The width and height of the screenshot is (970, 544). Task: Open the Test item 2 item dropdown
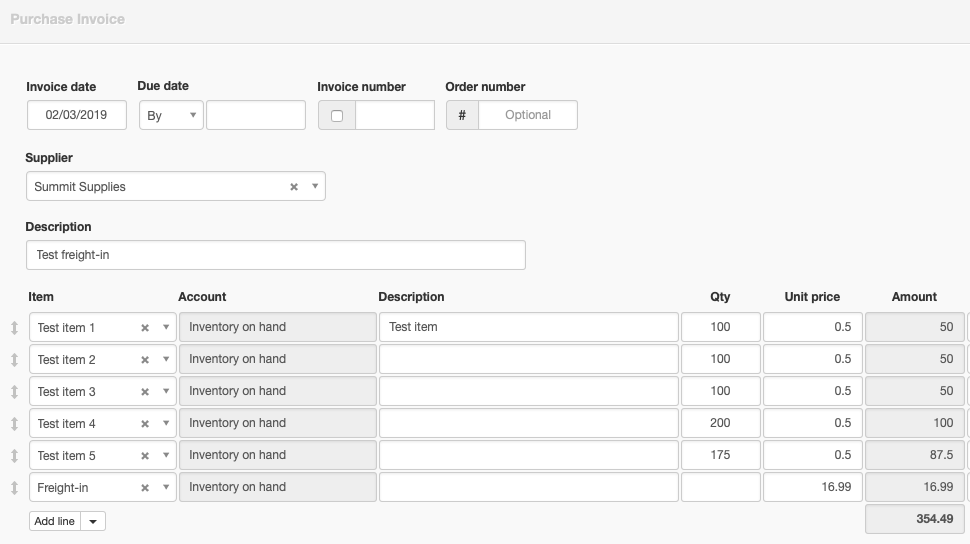[166, 359]
